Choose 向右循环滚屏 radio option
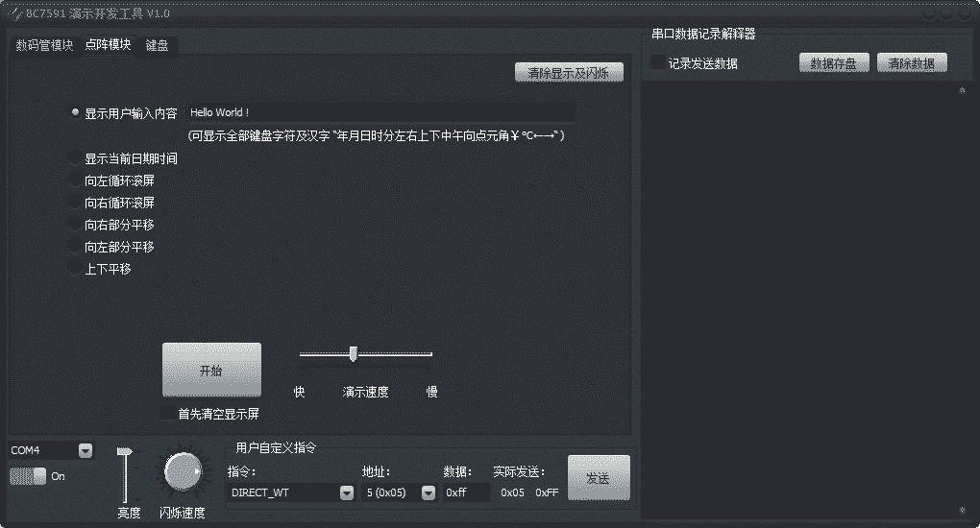The height and width of the screenshot is (528, 980). pos(75,203)
